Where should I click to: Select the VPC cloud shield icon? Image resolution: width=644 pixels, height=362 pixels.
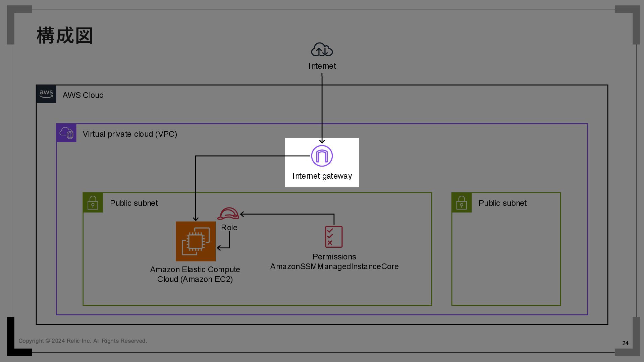coord(66,133)
